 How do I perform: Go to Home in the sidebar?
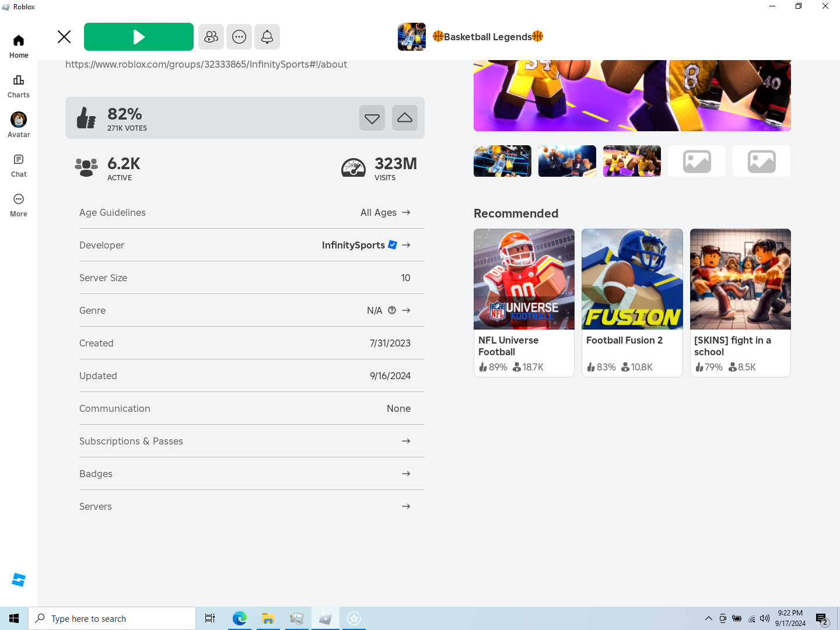pos(19,46)
